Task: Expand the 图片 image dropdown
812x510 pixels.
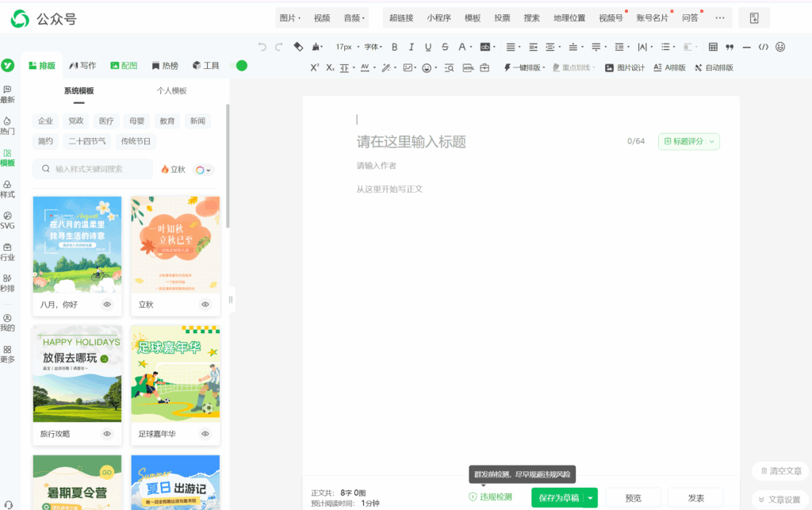Action: (290, 18)
